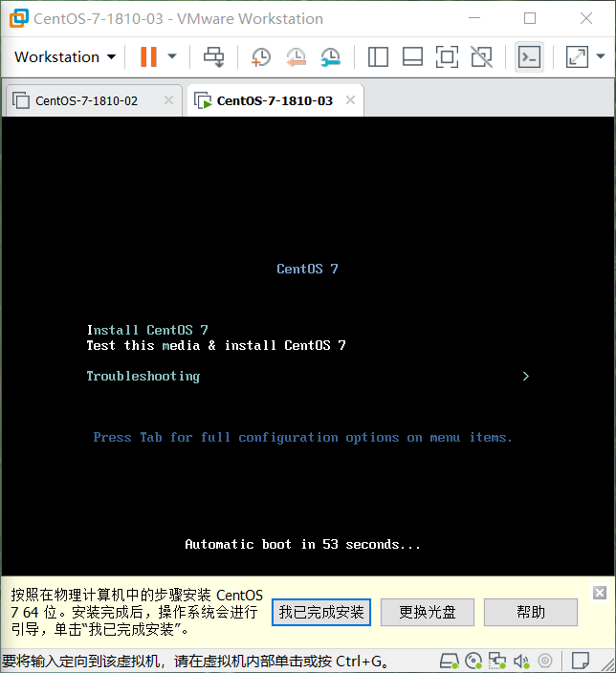616x673 pixels.
Task: Close the CentOS-7-1810-02 tab
Action: click(168, 100)
